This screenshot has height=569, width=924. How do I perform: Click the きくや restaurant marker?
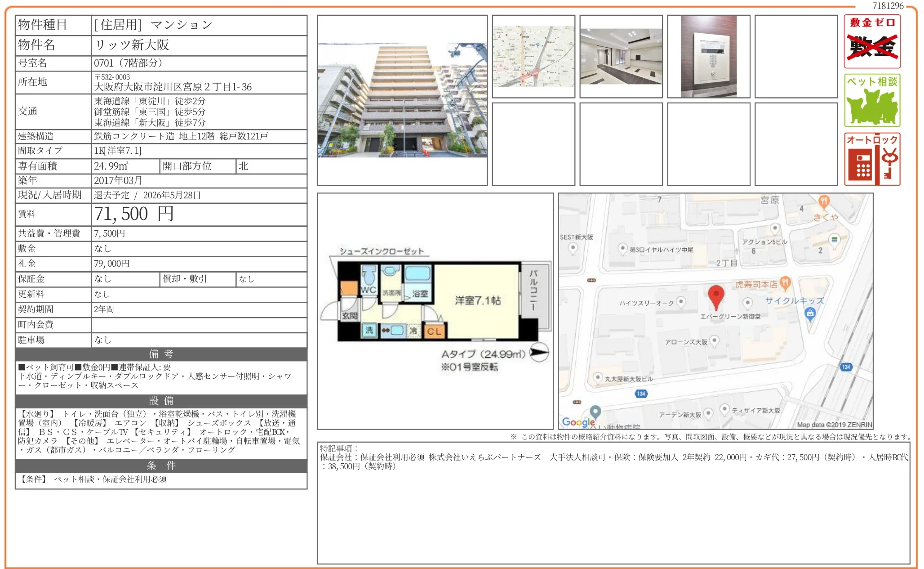[824, 201]
